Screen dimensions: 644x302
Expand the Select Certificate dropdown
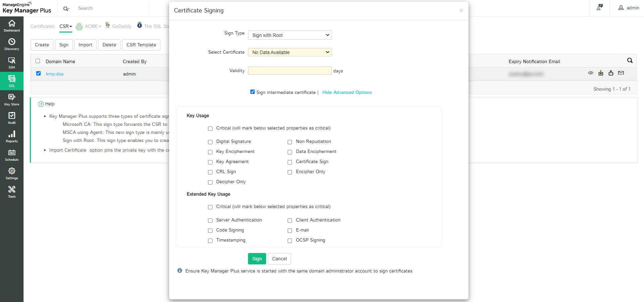pos(290,52)
